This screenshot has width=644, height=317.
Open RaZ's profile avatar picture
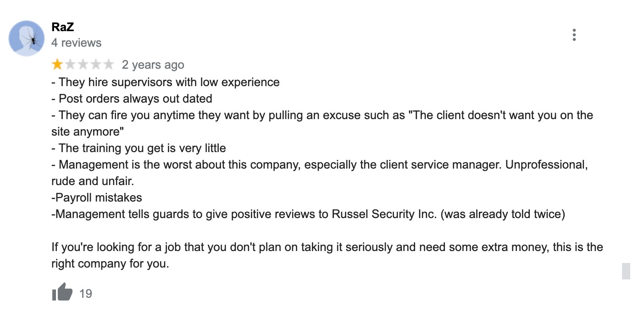pos(27,38)
